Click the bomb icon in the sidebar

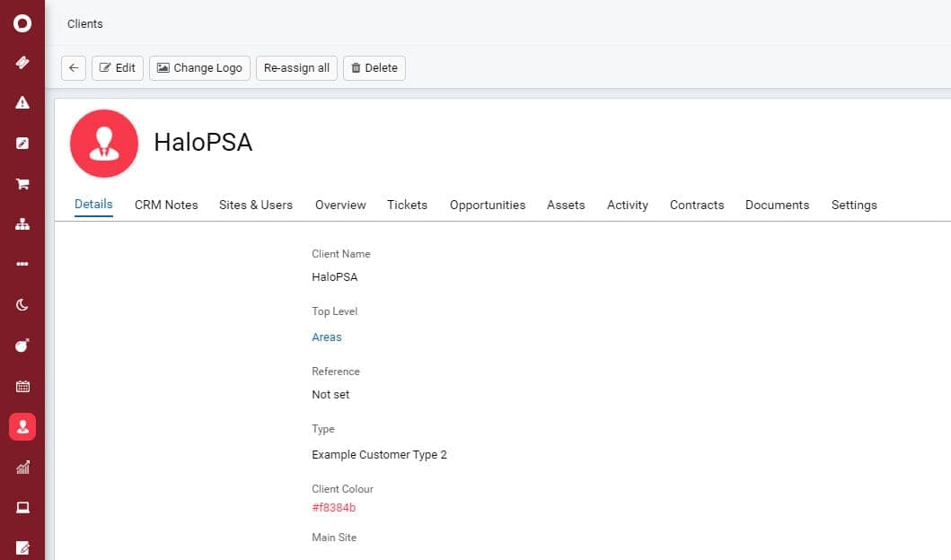(x=22, y=346)
